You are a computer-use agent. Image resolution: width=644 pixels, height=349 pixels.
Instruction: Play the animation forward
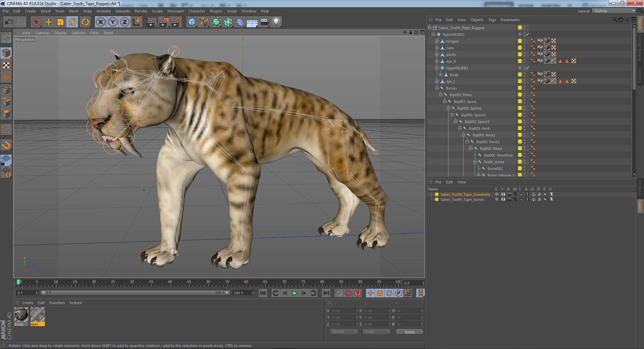(x=294, y=293)
